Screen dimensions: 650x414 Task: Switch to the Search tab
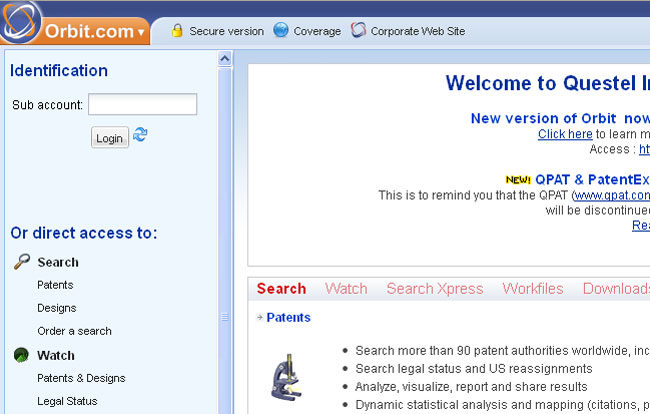(281, 289)
